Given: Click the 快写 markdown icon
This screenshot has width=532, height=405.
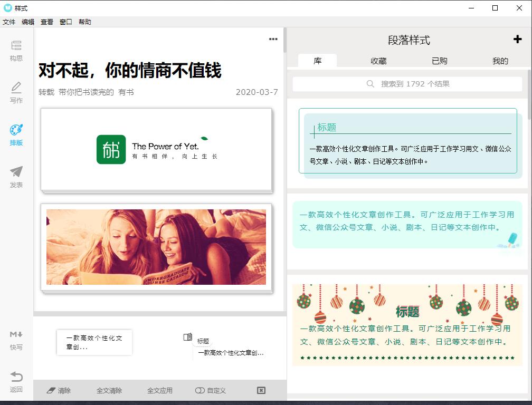Looking at the screenshot, I should click(x=16, y=335).
